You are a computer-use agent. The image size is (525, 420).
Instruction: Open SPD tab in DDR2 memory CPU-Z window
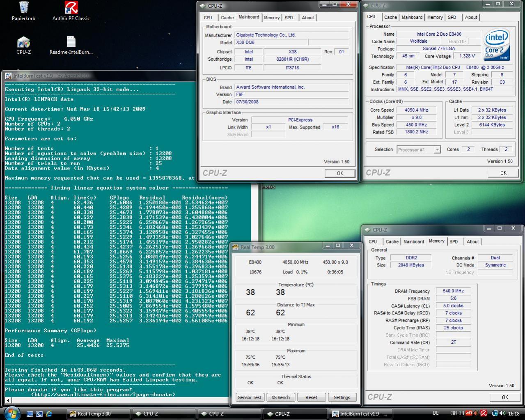[454, 241]
